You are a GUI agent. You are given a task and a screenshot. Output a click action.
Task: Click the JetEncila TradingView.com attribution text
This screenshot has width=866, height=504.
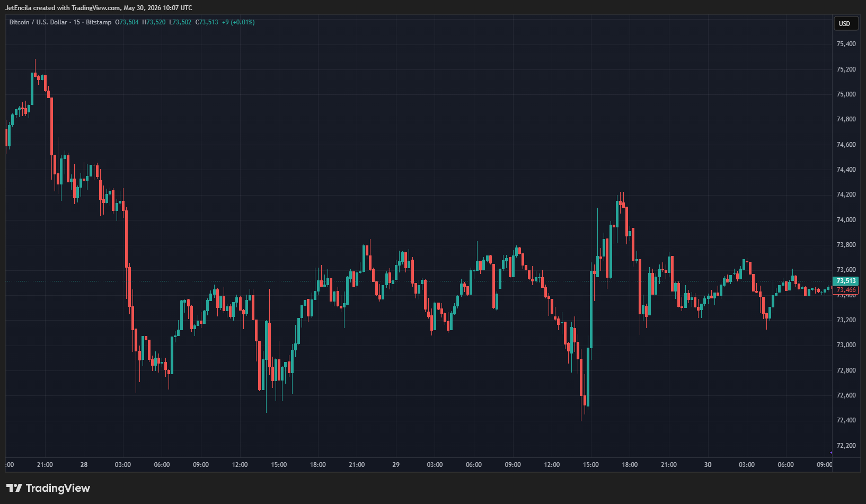[x=99, y=8]
